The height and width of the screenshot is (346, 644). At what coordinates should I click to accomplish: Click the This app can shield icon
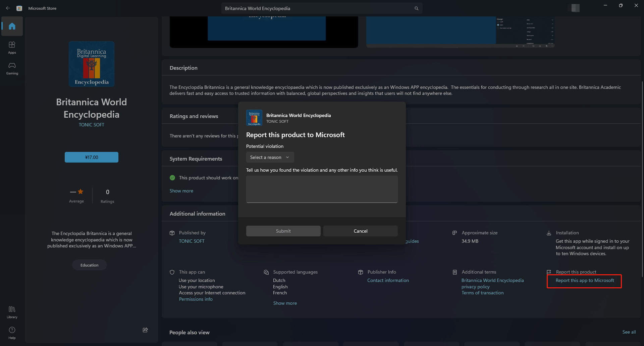(172, 272)
